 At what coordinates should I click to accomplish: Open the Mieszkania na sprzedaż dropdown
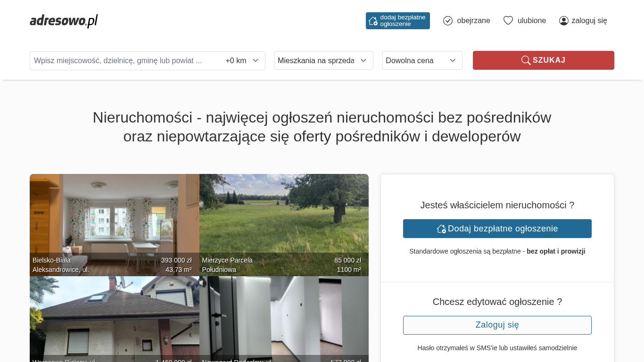pyautogui.click(x=323, y=60)
